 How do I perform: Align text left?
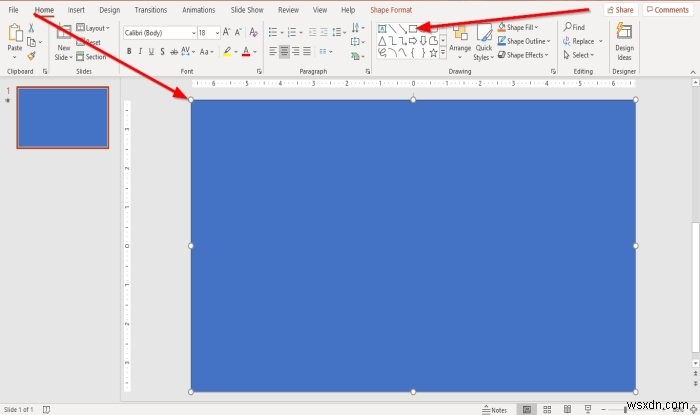coord(273,52)
